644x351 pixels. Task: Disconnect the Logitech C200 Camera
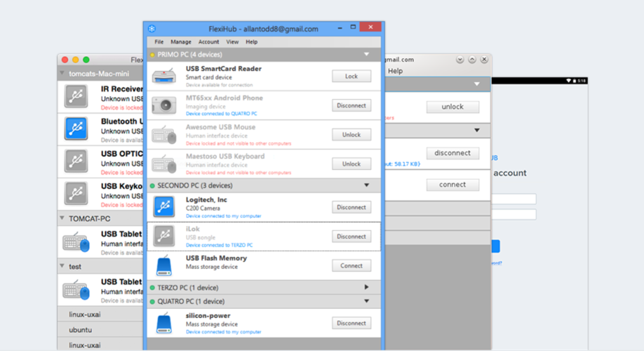point(351,208)
